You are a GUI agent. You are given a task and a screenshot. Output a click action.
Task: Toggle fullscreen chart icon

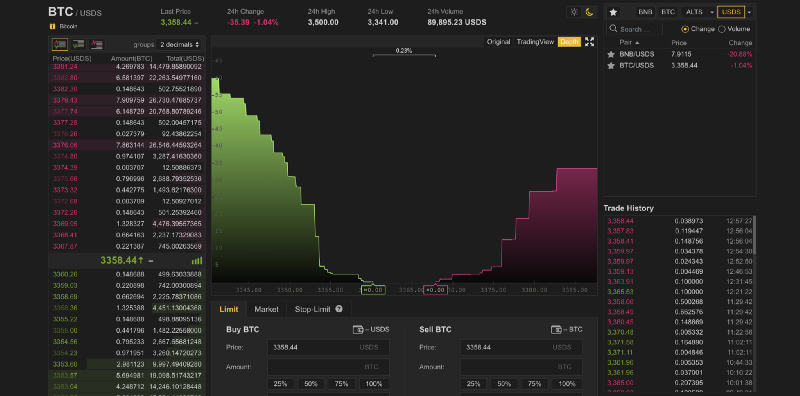pos(589,42)
